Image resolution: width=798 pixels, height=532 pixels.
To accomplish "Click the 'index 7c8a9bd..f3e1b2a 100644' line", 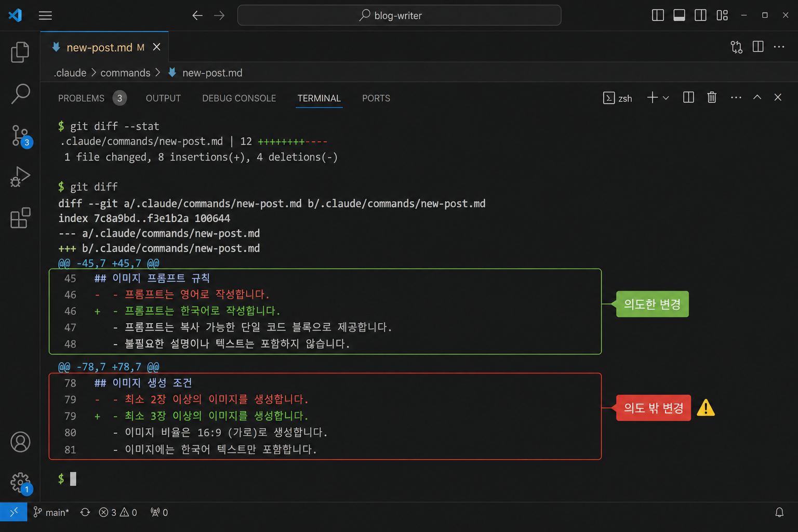I will click(144, 218).
